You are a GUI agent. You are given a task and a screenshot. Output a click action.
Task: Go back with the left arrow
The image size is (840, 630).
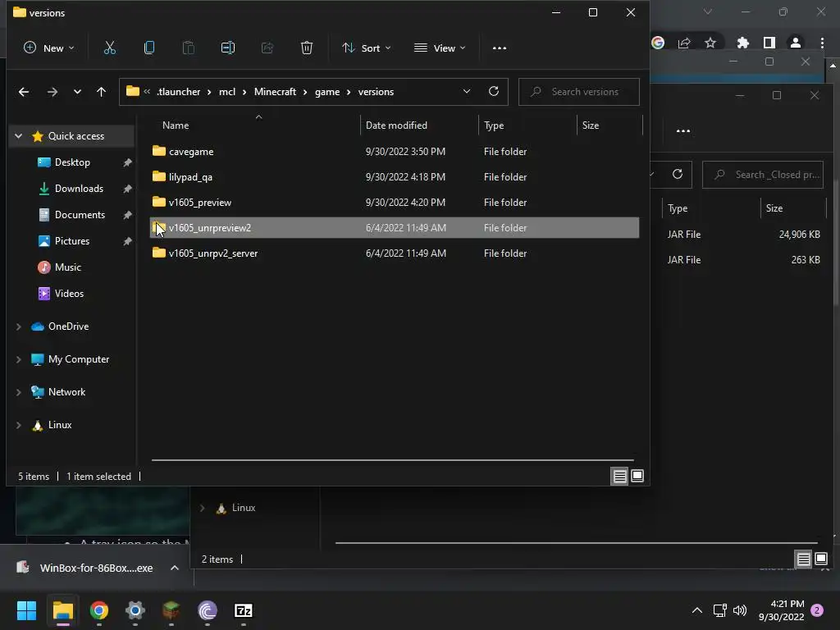(24, 92)
